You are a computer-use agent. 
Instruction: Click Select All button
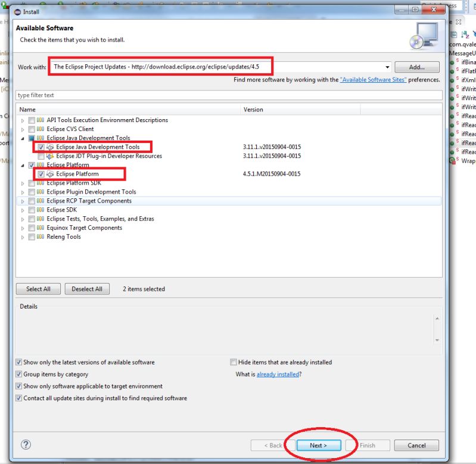point(38,289)
